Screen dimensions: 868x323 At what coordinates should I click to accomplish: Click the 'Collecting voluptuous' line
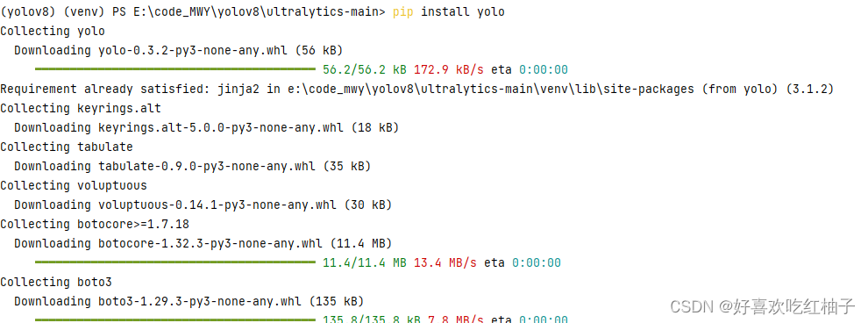click(74, 185)
